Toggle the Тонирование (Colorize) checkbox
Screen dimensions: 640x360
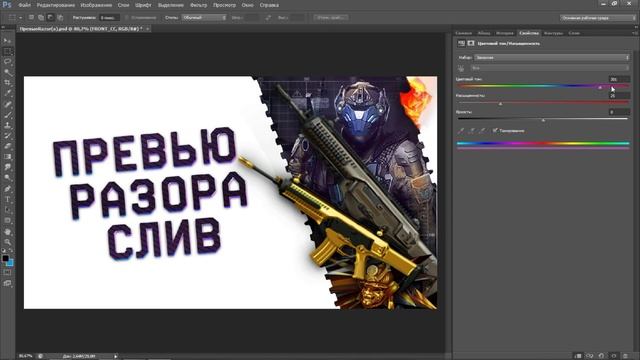(495, 131)
